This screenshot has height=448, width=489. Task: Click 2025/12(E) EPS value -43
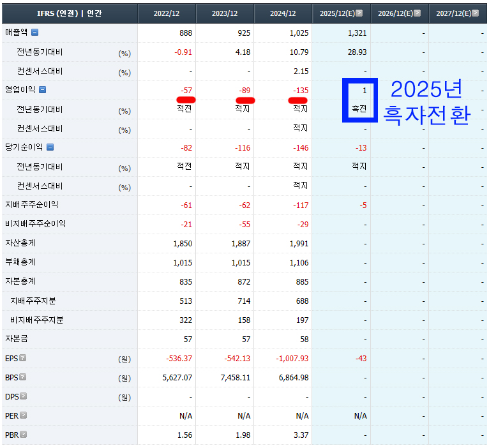pyautogui.click(x=361, y=359)
